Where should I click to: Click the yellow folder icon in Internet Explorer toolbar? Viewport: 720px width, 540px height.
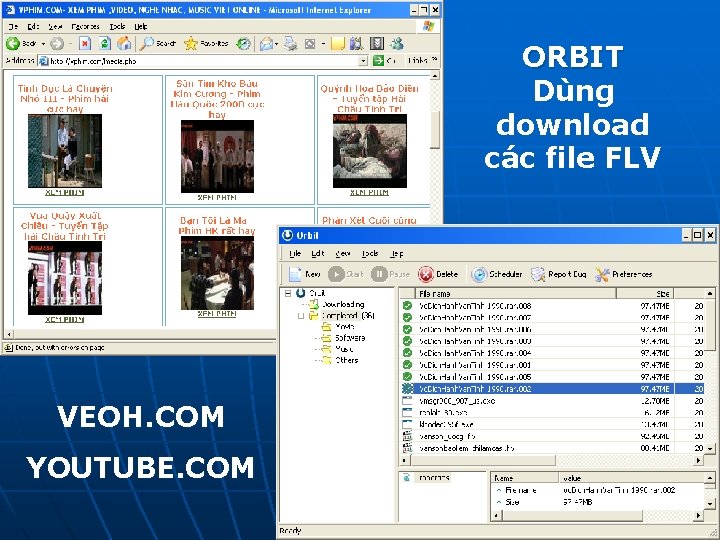337,44
